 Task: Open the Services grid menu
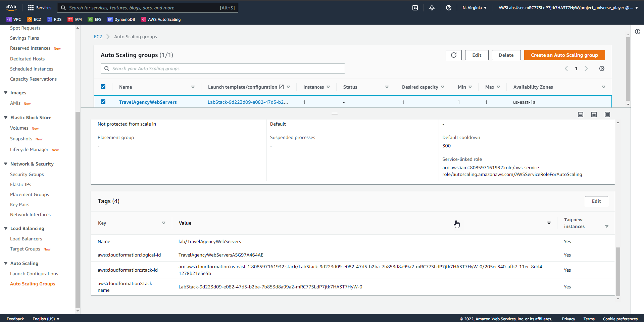click(40, 8)
